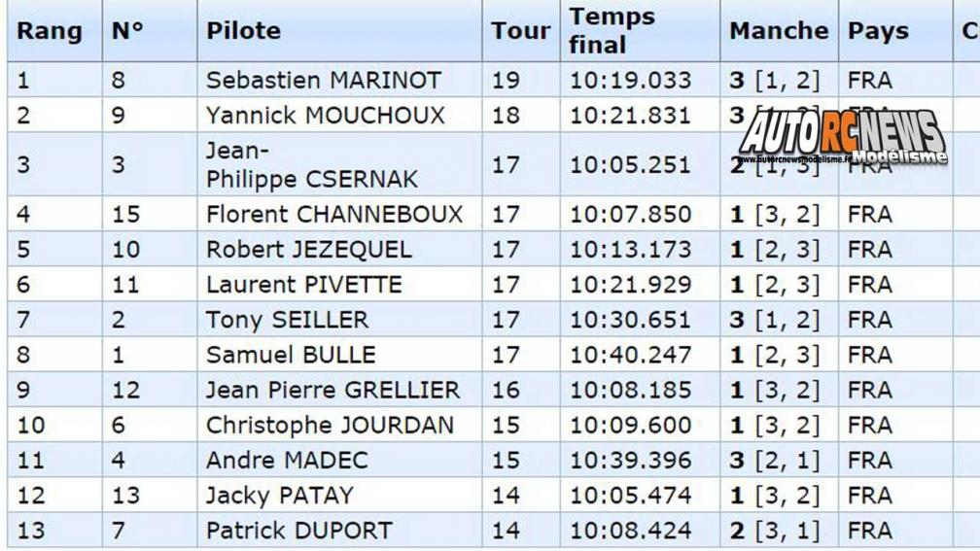Select pilot Jean-Philippe CSERNAK
Viewport: 980px width, 551px height.
click(311, 165)
